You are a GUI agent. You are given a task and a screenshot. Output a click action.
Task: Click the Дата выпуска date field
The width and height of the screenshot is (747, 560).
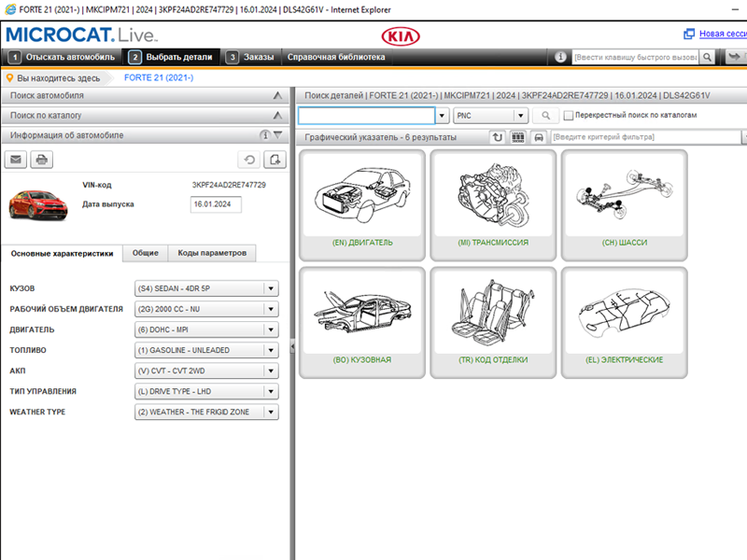point(216,204)
